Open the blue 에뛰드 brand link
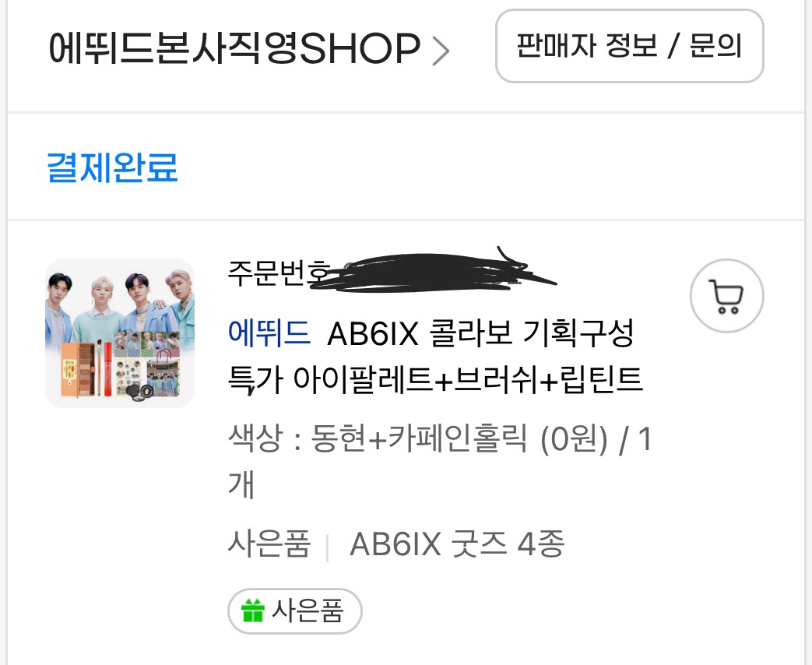The height and width of the screenshot is (665, 812). click(269, 332)
